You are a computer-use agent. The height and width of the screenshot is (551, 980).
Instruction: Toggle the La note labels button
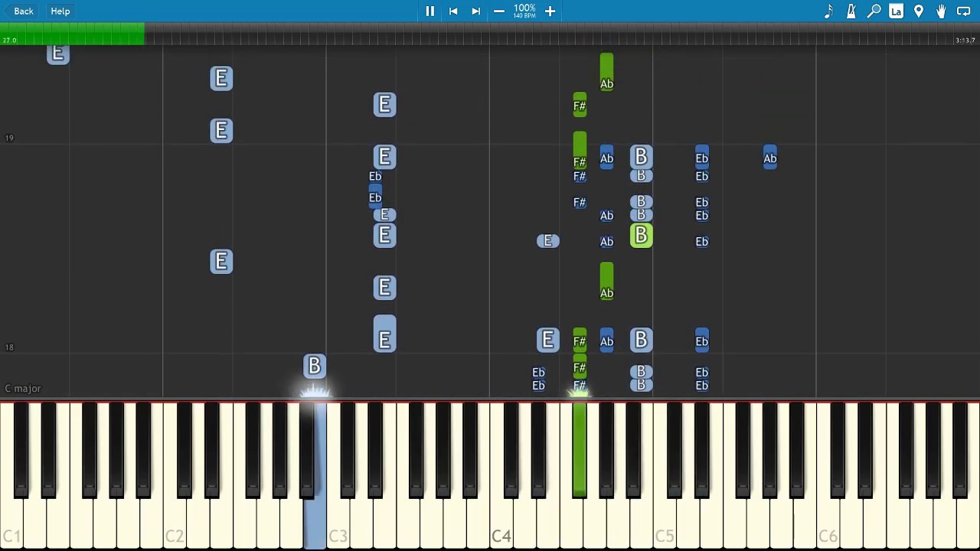pos(896,11)
